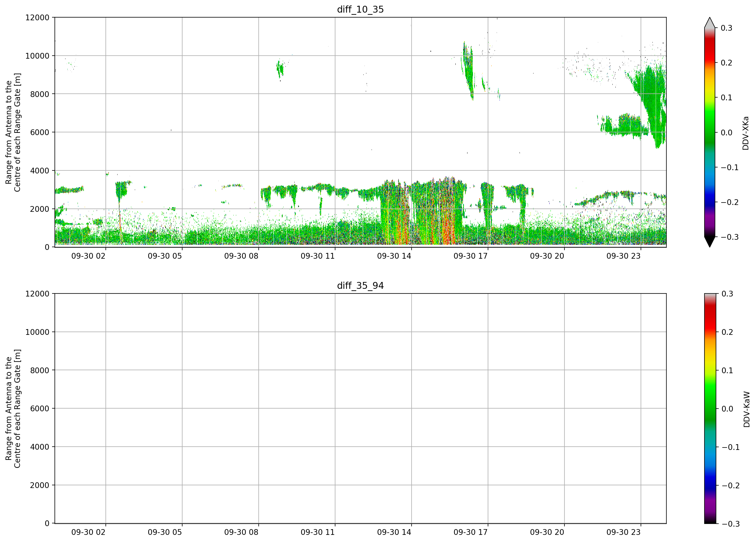Click the 09-30 02 tick label in bottom plot
756x542 pixels.
[88, 532]
